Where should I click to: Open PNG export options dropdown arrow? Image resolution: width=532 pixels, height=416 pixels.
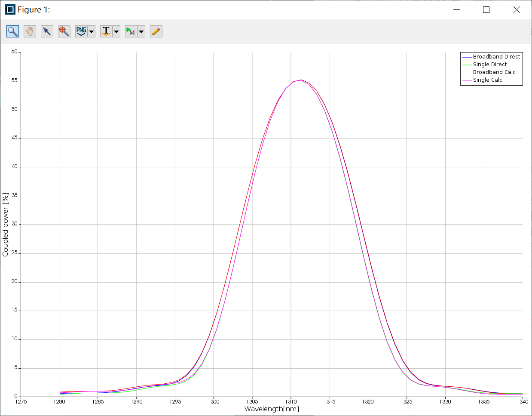tap(91, 31)
